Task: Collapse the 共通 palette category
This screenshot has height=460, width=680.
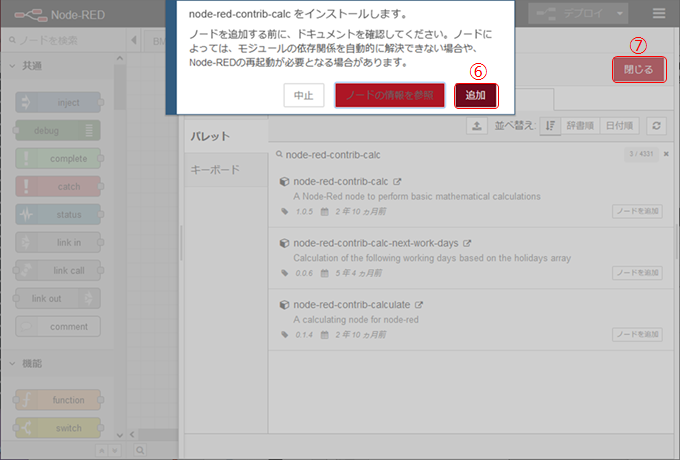Action: tap(12, 65)
